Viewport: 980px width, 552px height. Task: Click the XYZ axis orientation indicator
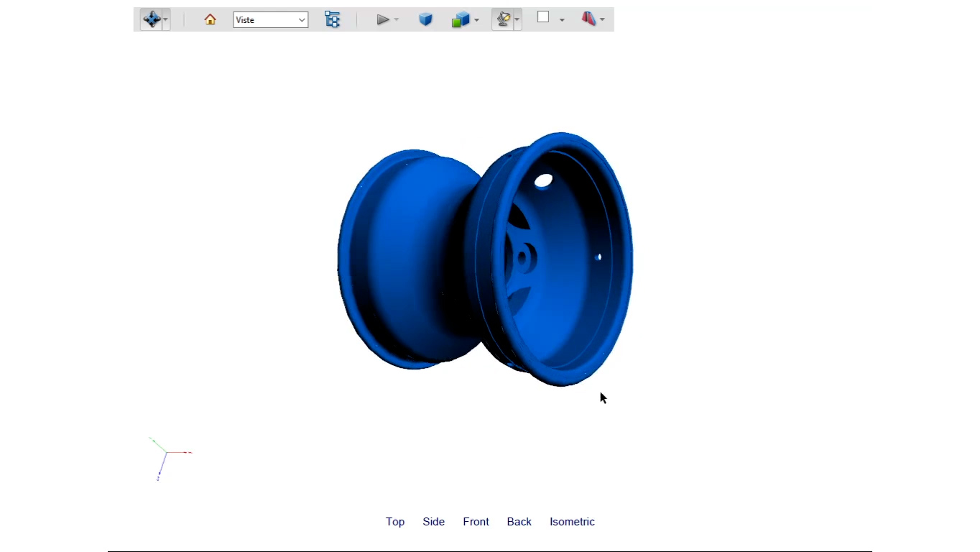170,459
